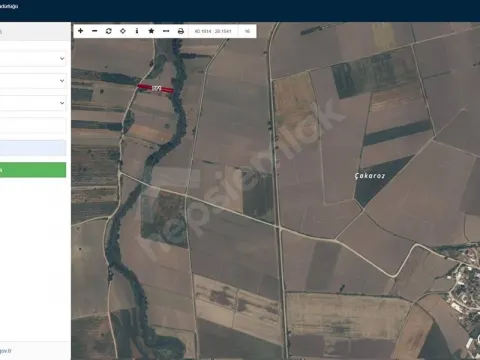Click the zoom level number 16
480x360 pixels.
(247, 31)
